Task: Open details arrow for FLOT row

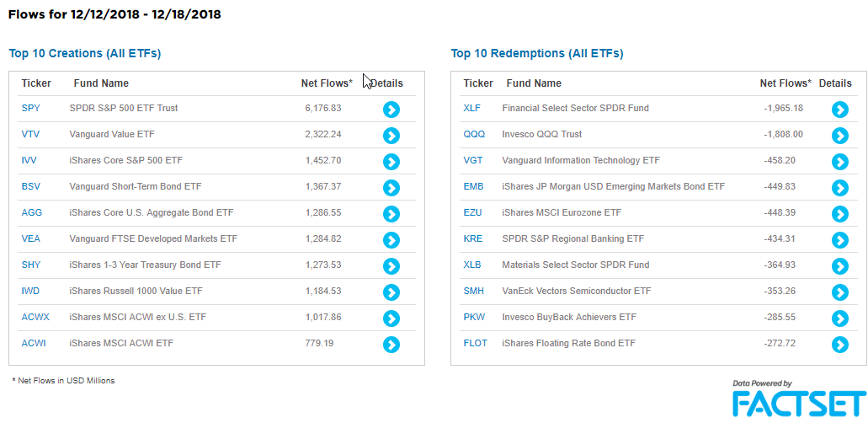Action: tap(839, 345)
